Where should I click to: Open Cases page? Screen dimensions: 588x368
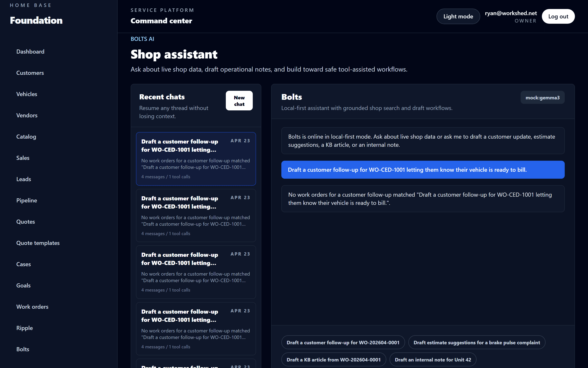23,264
